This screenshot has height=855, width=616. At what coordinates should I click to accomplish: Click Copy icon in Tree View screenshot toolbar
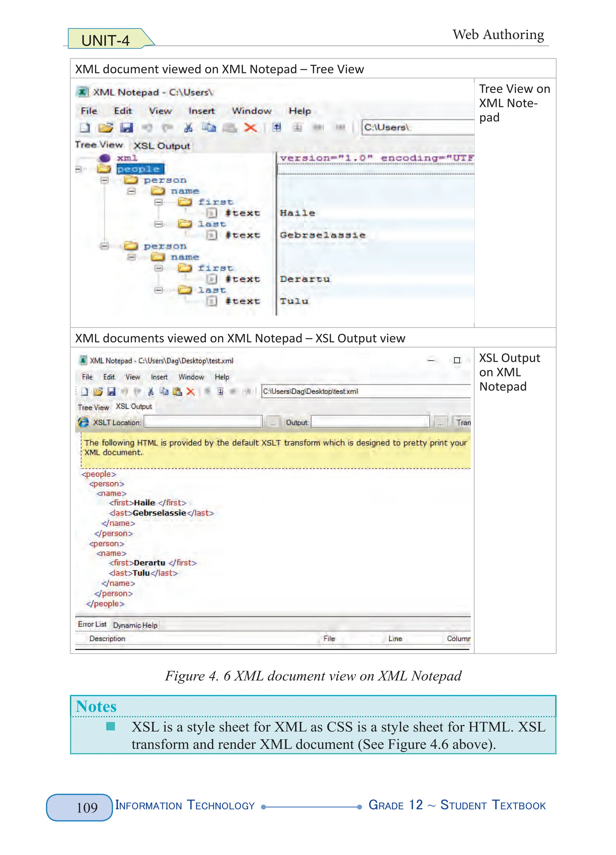point(209,128)
